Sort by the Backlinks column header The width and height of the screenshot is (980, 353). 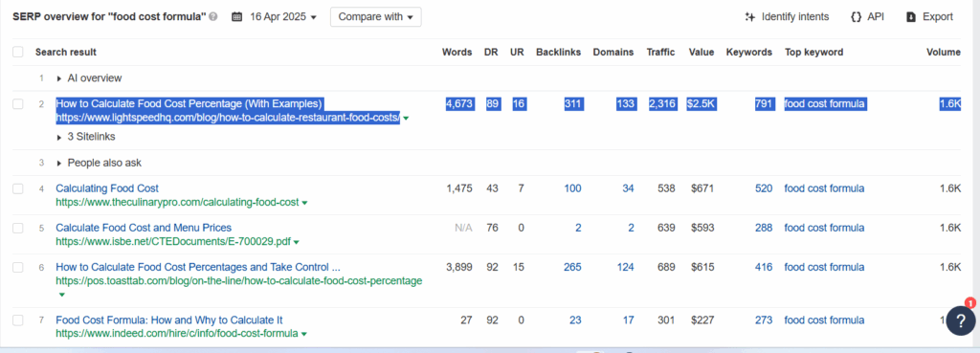coord(558,52)
